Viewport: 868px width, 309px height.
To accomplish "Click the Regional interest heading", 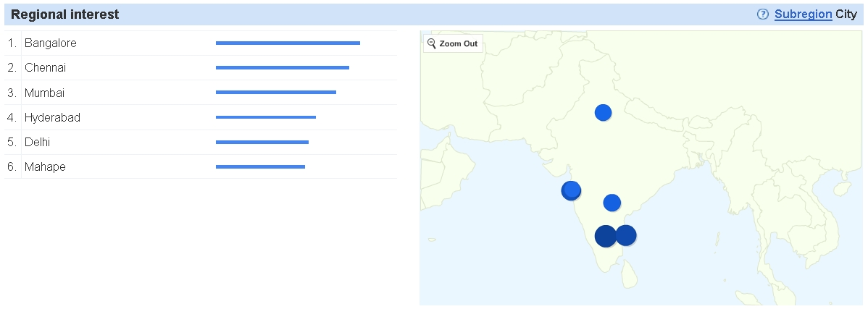I will pos(65,14).
